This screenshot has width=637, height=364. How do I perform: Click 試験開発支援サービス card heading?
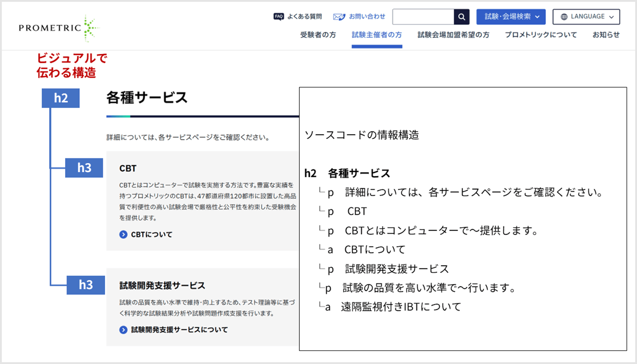(162, 286)
